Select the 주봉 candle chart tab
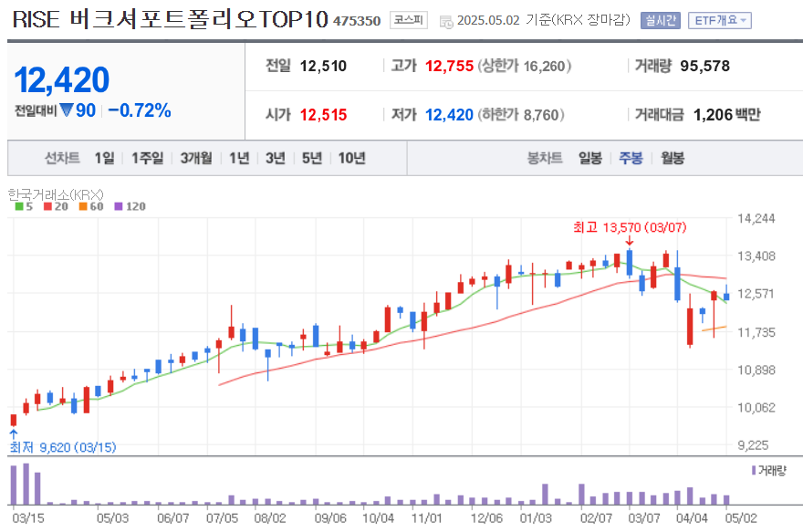 [x=631, y=158]
